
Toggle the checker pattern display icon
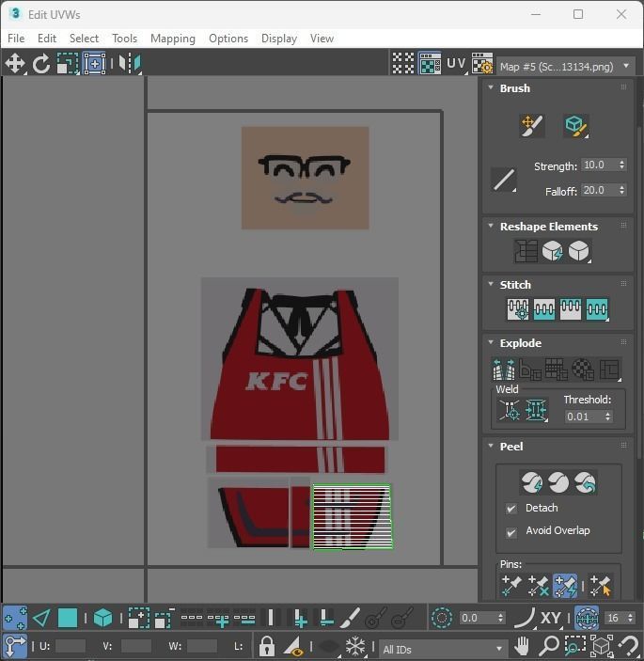(x=403, y=63)
